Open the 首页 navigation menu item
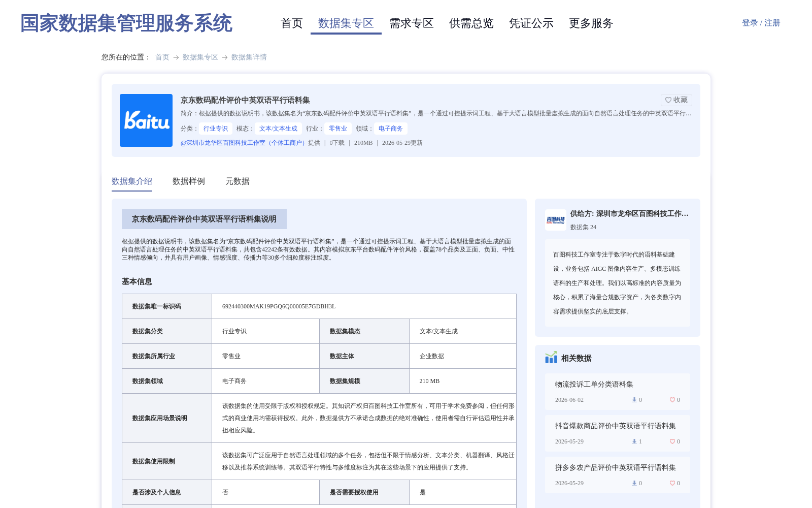 292,23
